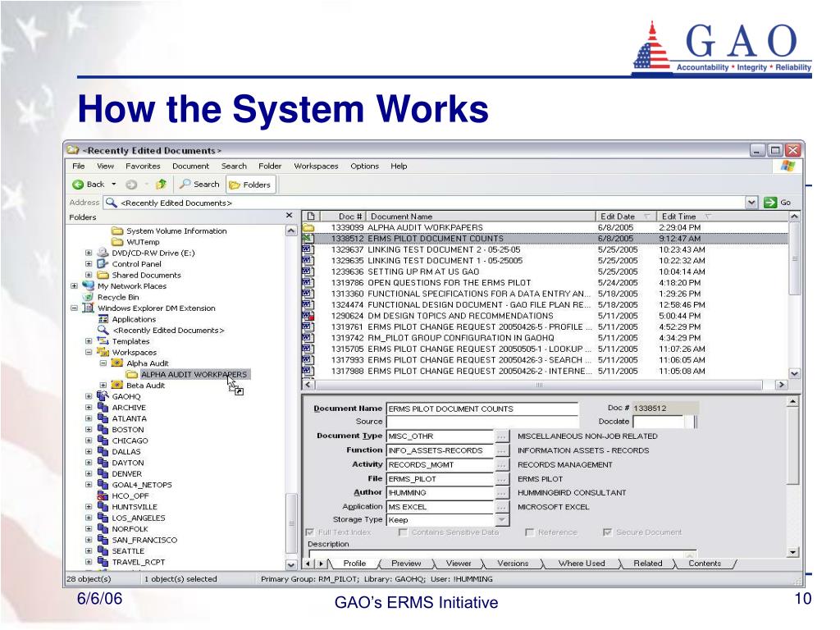
Task: Click the DVD/CD-RW Drive icon
Action: 103,253
